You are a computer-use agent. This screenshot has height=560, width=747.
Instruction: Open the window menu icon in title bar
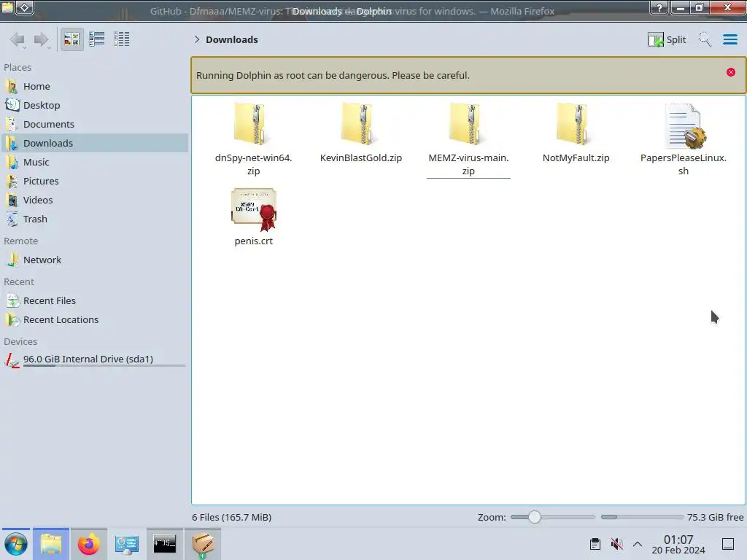(7, 7)
